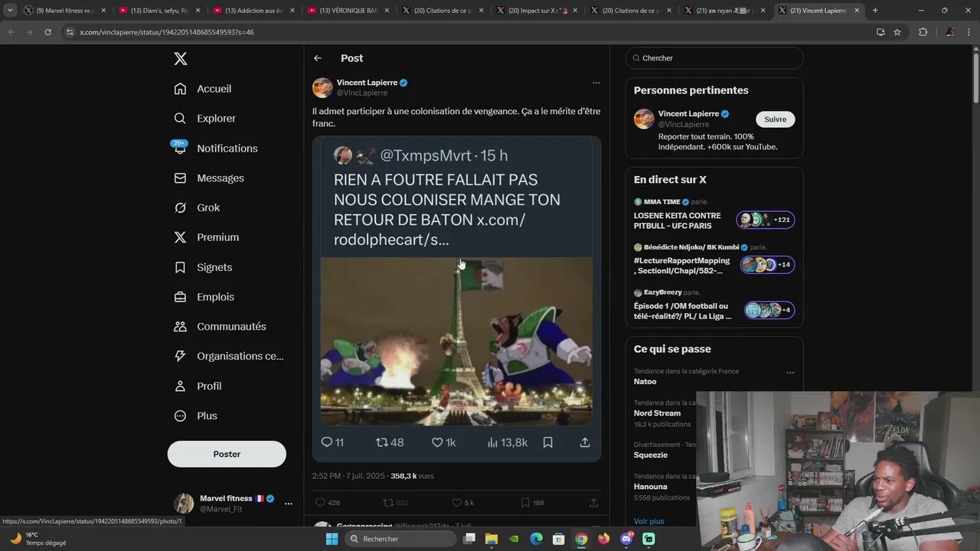Open the tab search dropdown
Screen dimensions: 980x551
pyautogui.click(x=9, y=11)
